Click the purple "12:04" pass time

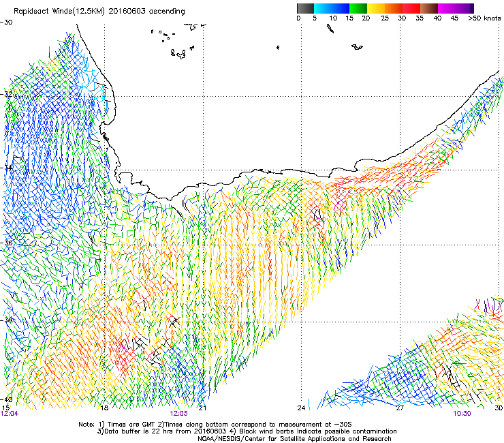(10, 414)
